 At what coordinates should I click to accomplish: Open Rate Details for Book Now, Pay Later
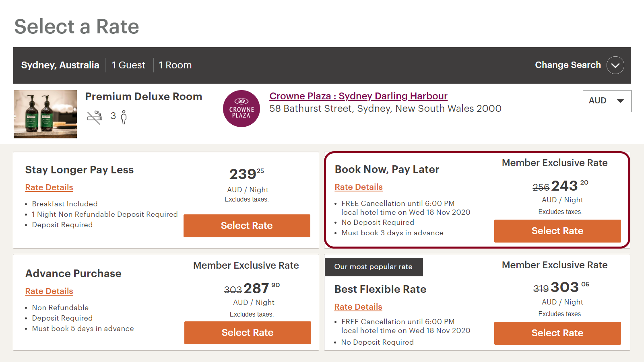pyautogui.click(x=358, y=187)
